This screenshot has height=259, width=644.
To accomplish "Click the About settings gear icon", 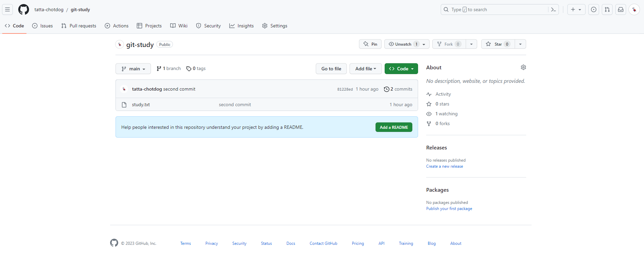I will [523, 67].
